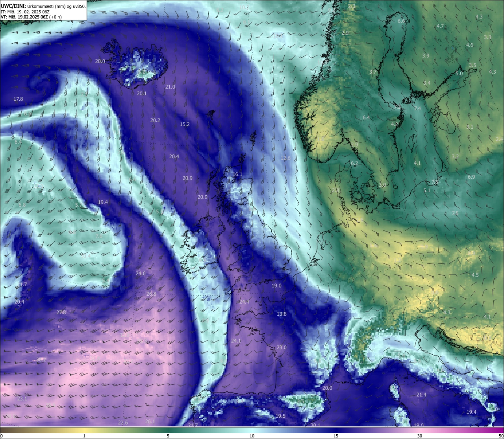Click the 24.1 value in the Bay of Biscay

(x=236, y=341)
